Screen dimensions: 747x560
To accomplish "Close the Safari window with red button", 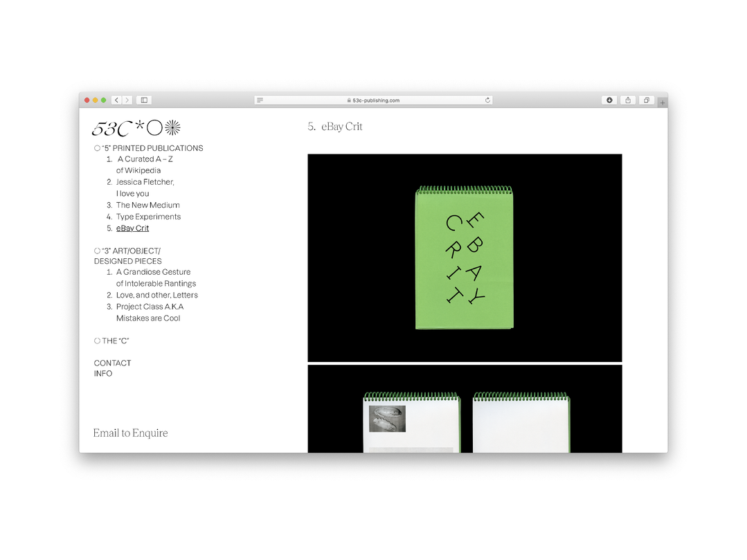I will (x=87, y=100).
